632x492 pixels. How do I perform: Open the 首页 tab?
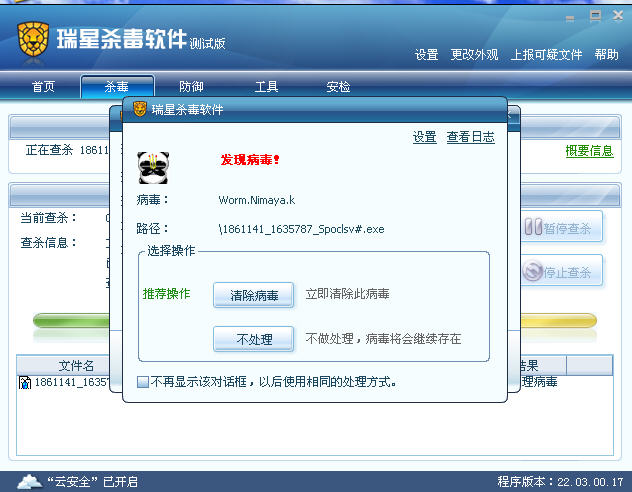[43, 87]
